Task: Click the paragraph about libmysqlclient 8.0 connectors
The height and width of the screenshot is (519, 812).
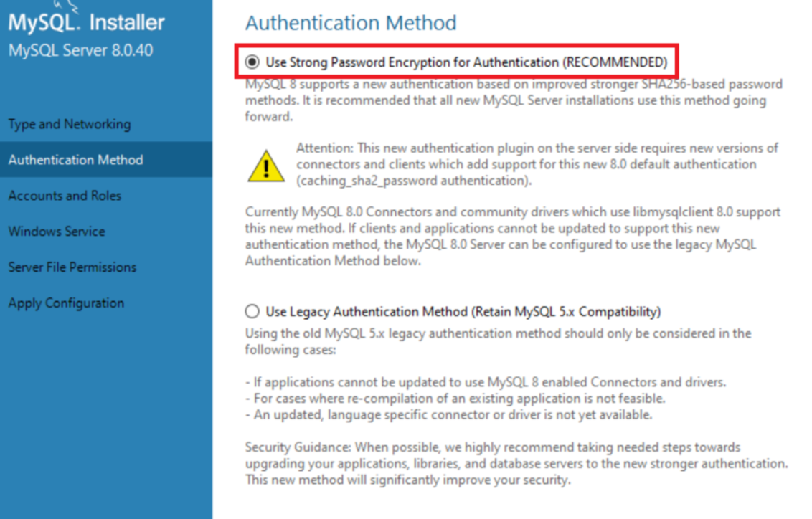Action: (x=513, y=236)
